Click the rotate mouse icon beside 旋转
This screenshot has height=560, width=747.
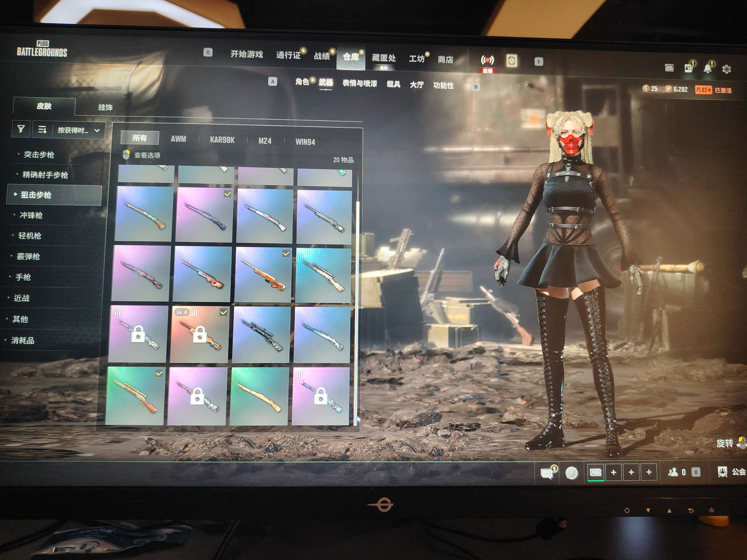coord(741,443)
